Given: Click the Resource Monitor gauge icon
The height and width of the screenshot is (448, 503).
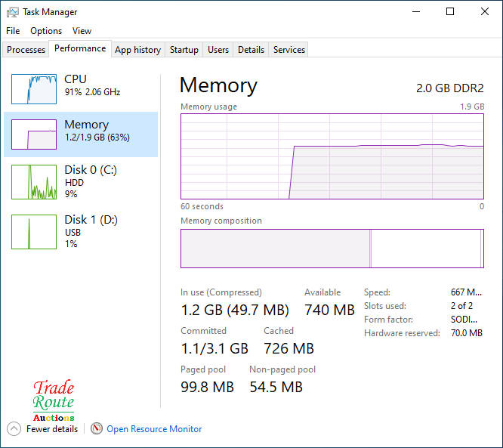Looking at the screenshot, I should (x=96, y=429).
